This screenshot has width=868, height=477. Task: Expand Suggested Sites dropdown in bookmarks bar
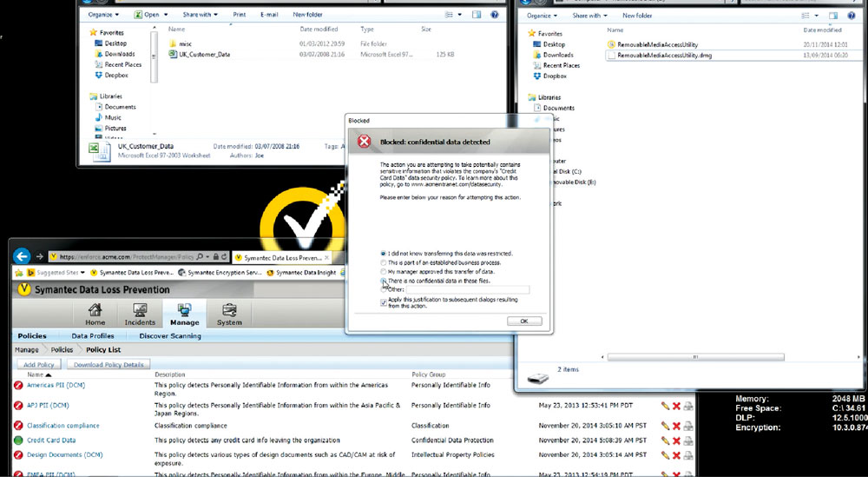[x=82, y=273]
